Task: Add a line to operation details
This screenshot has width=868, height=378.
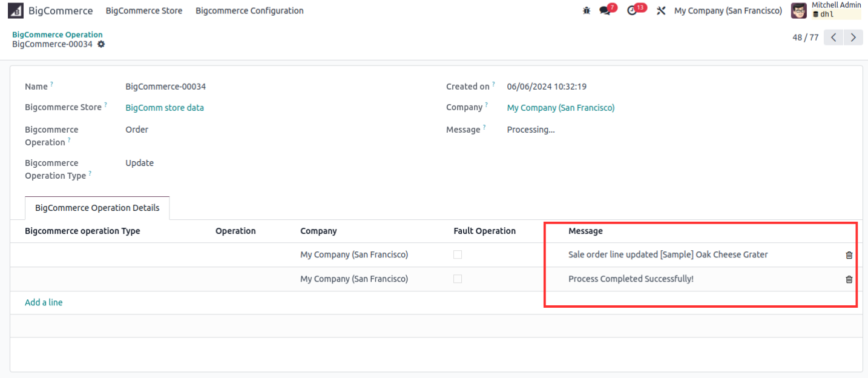Action: pos(44,303)
